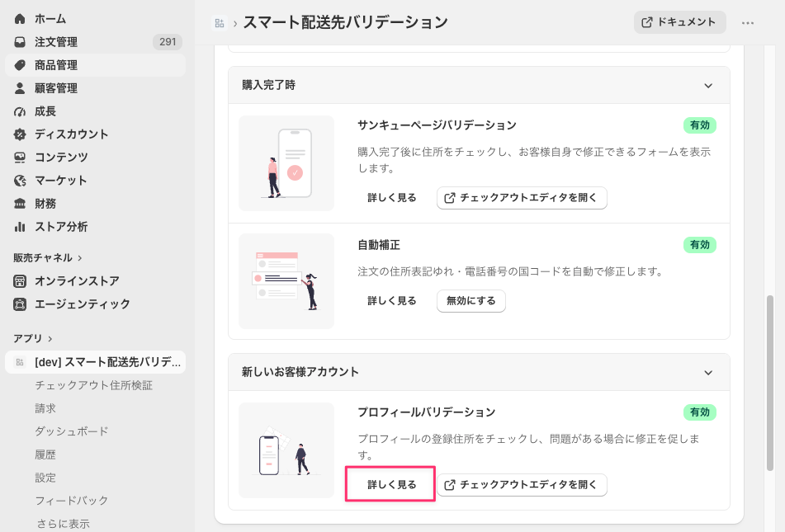Collapse the 新しいお客様アカウント section
Screen dimensions: 785x532
coord(708,373)
